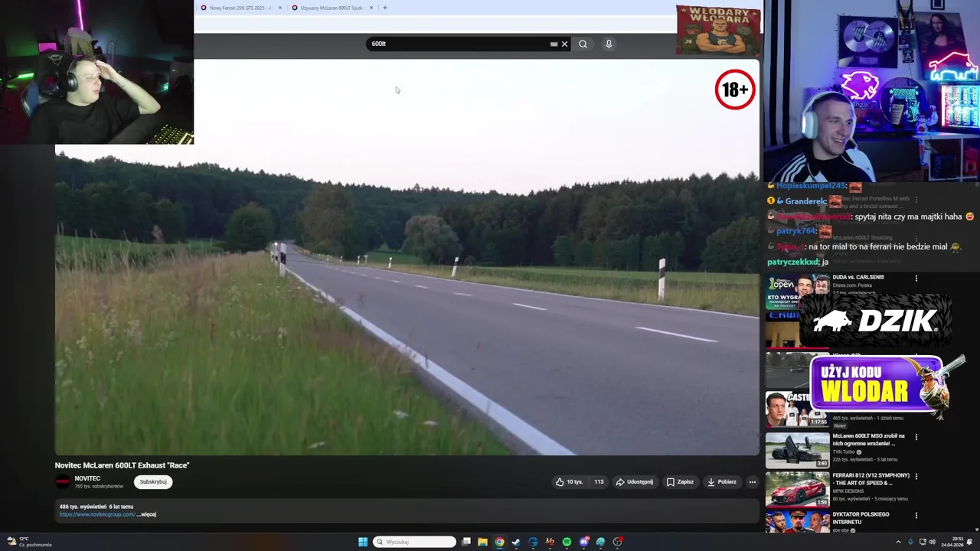Screen dimensions: 980x551
Task: Open the TVN Turbo channel name
Action: click(845, 452)
